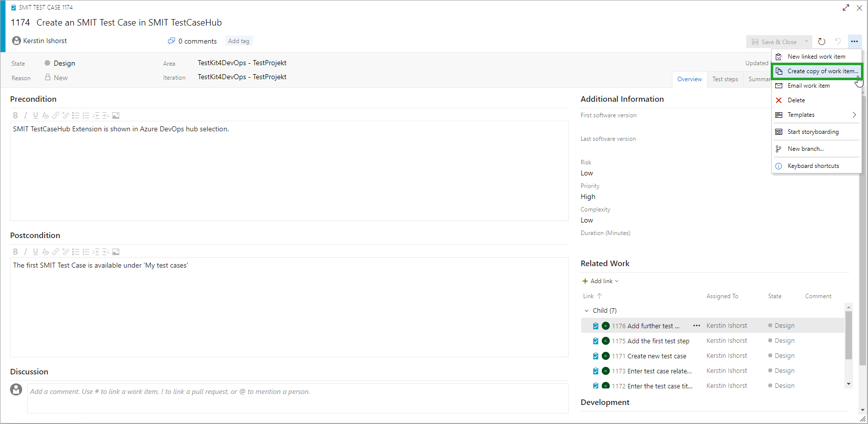Open context menu for item 1176

697,326
